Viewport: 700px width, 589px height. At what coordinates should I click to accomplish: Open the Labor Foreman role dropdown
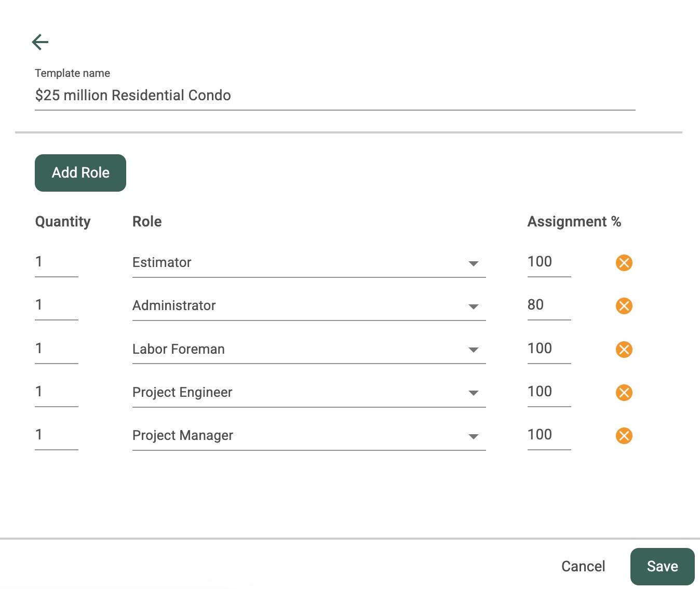tap(309, 350)
